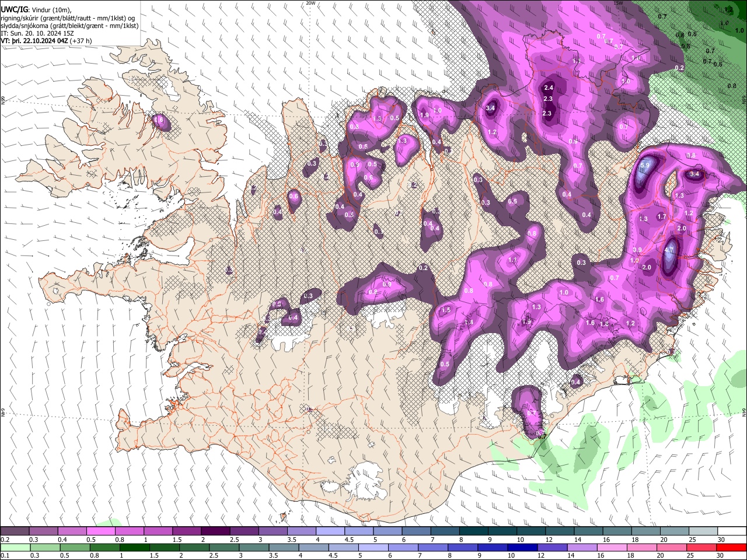
Task: Click the 'UWC/IG' title in the header
Action: pos(14,10)
